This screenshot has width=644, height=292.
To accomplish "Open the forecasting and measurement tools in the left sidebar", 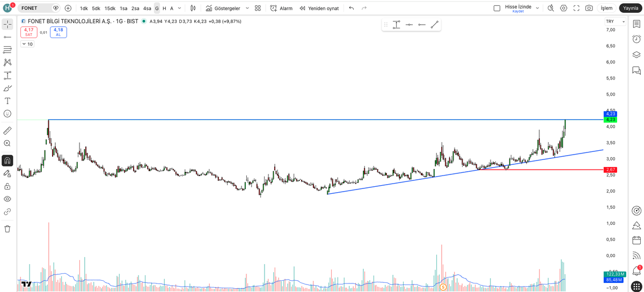I will pos(8,76).
